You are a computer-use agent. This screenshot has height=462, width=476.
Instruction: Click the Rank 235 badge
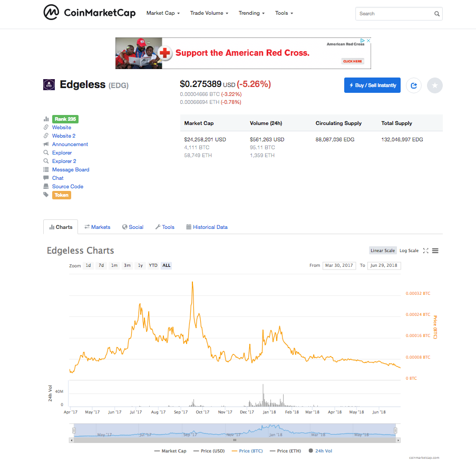point(65,119)
